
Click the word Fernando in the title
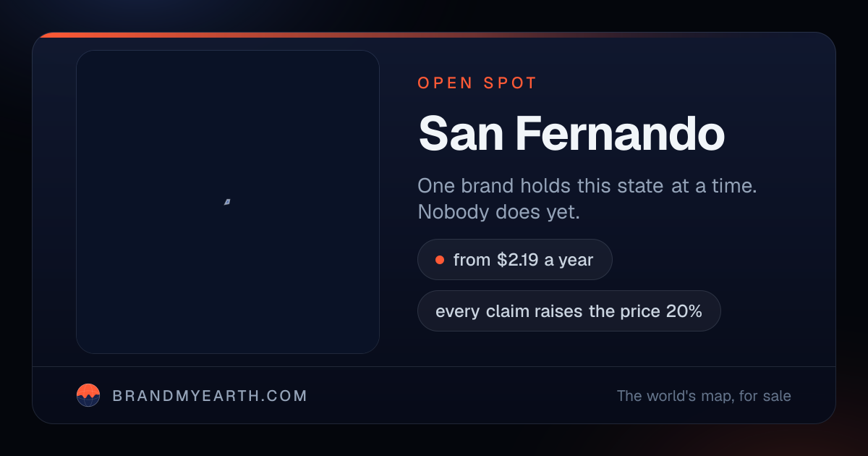[x=620, y=134]
